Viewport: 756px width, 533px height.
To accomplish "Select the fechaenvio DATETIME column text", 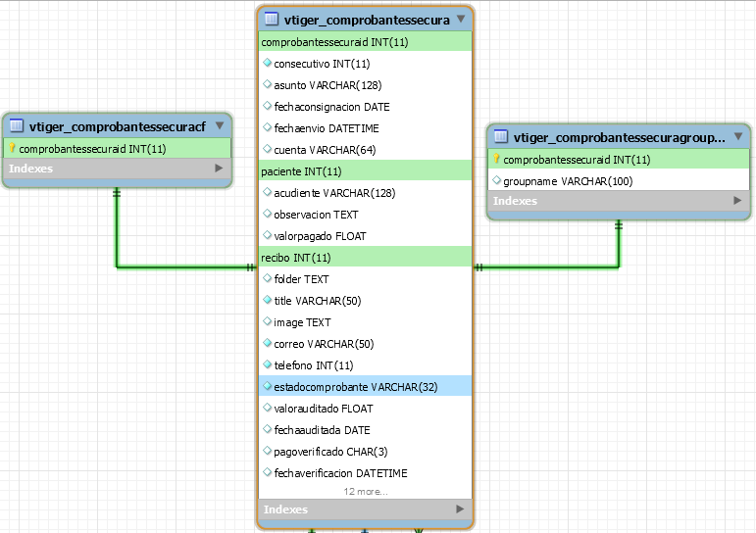I will tap(327, 128).
